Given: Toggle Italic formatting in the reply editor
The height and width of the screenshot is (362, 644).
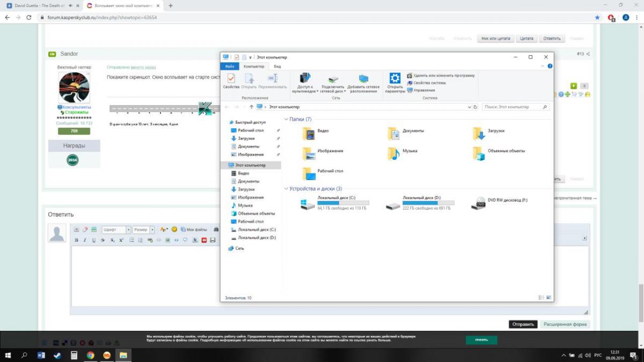Looking at the screenshot, I should pyautogui.click(x=85, y=240).
